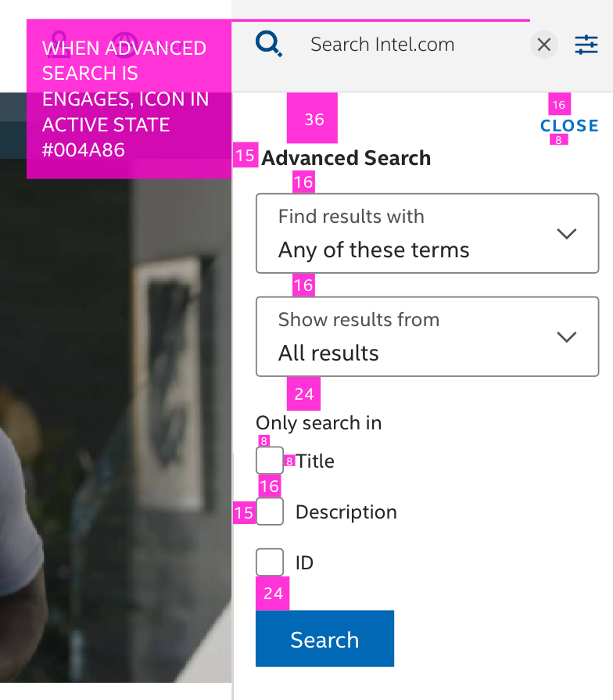Click the 'Advanced Search' heading text
613x700 pixels.
tap(346, 158)
